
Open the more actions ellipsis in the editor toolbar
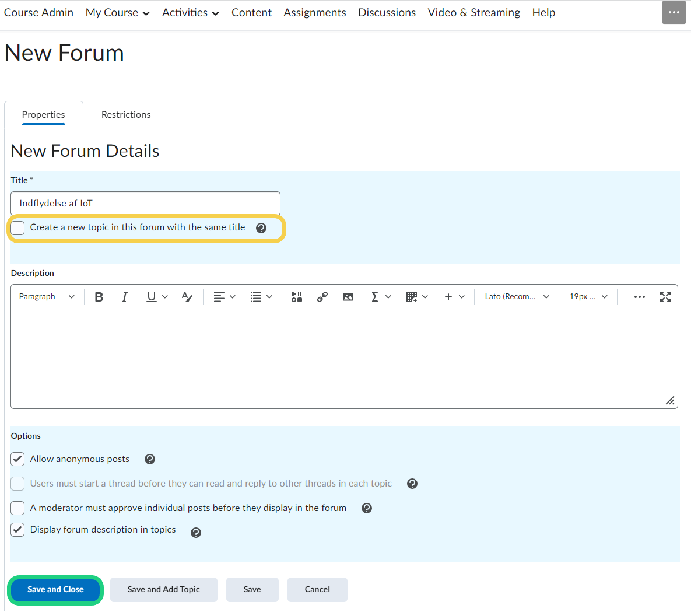(x=639, y=297)
